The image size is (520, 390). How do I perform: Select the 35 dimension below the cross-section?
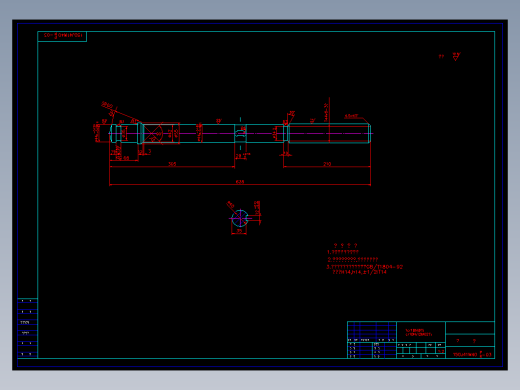click(239, 231)
